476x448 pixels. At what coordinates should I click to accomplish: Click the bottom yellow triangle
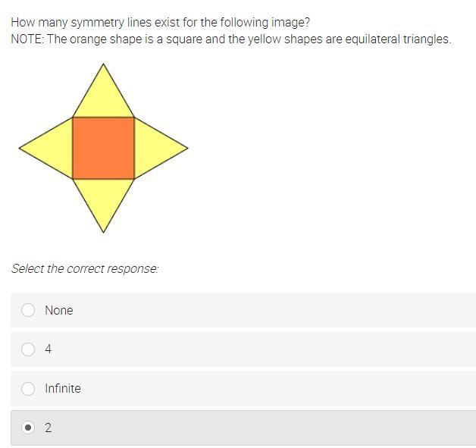point(104,197)
